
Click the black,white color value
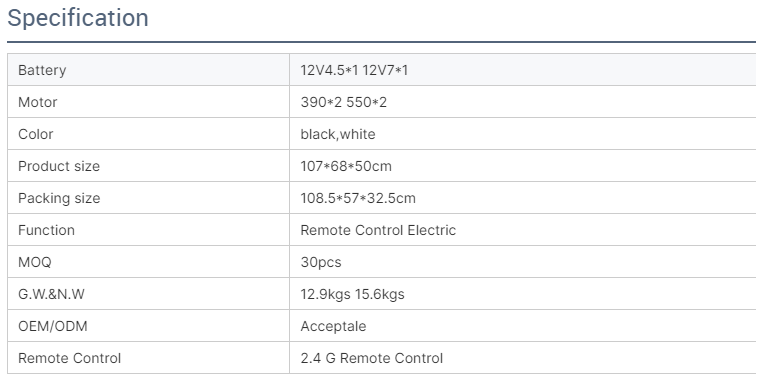click(338, 134)
